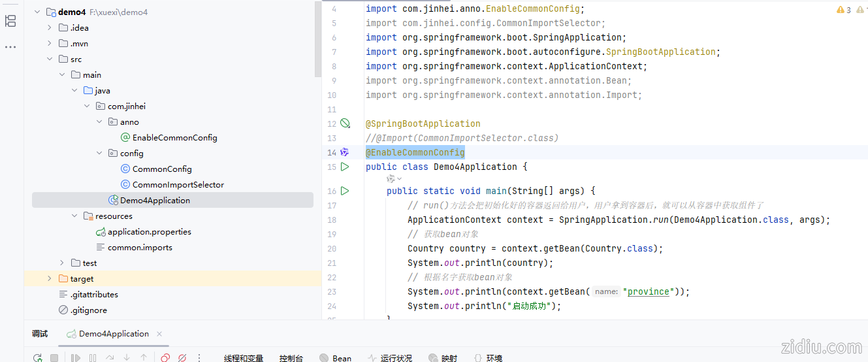Open Structure tool window in left sidebar
The height and width of the screenshot is (362, 868).
10,21
